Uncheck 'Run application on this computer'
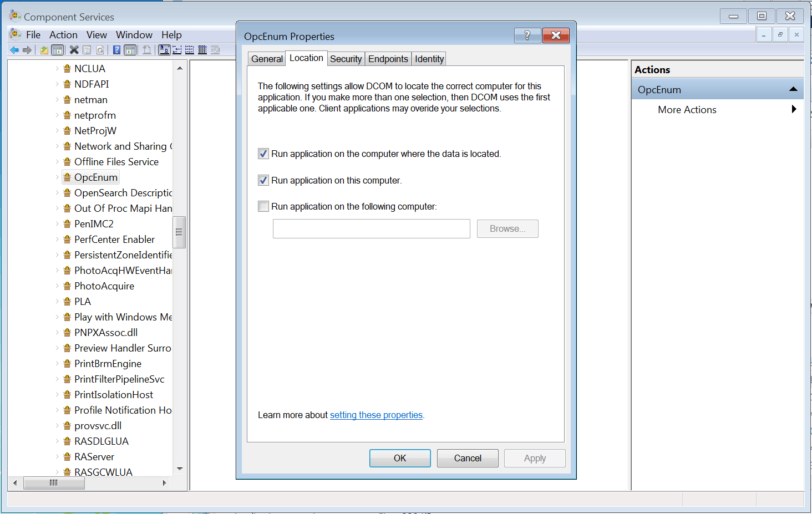 (263, 180)
